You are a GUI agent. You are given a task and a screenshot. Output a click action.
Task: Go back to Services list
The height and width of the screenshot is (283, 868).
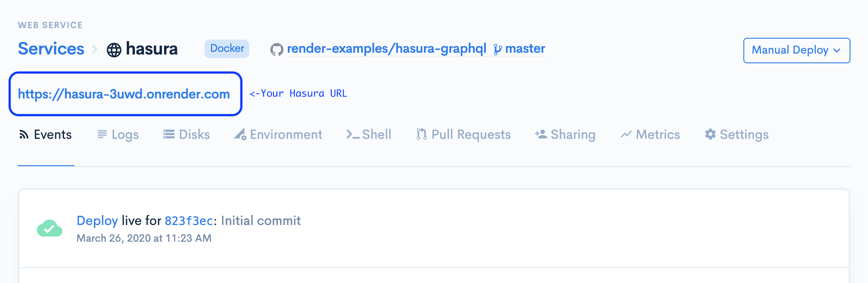pos(51,49)
